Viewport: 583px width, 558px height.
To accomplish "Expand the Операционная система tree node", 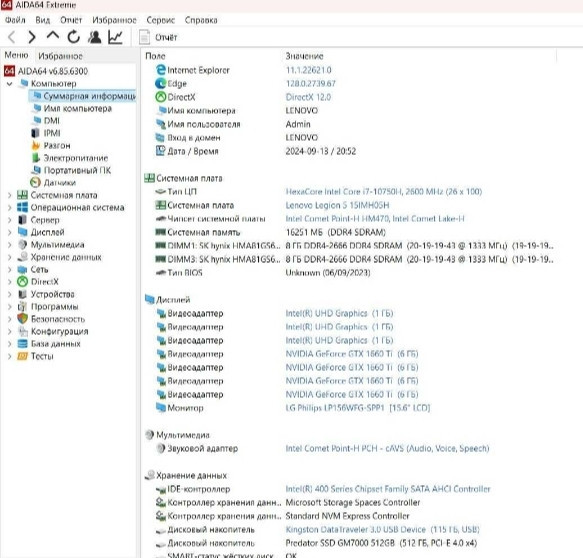I will click(x=10, y=207).
